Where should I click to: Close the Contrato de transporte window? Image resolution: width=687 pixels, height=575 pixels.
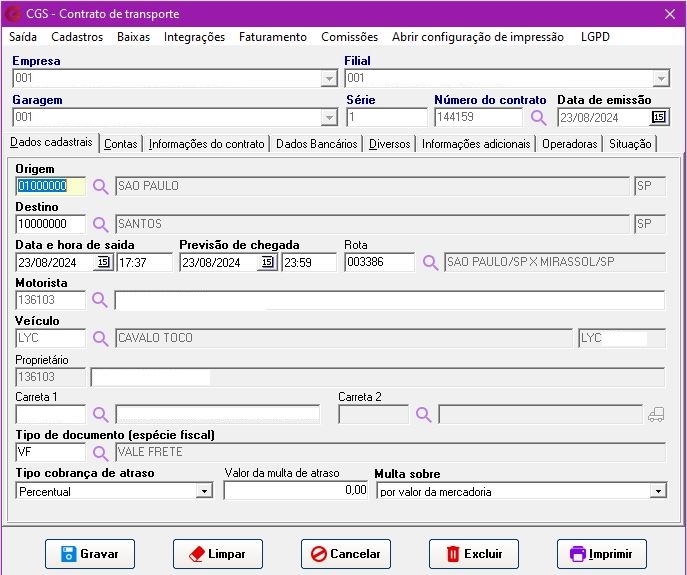[x=670, y=14]
